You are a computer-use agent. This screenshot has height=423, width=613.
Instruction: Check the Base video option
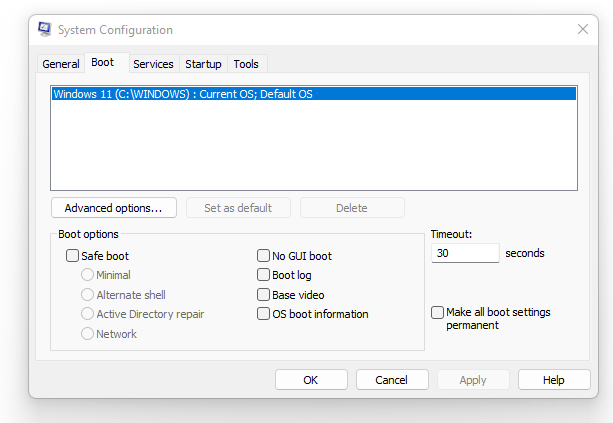[263, 294]
